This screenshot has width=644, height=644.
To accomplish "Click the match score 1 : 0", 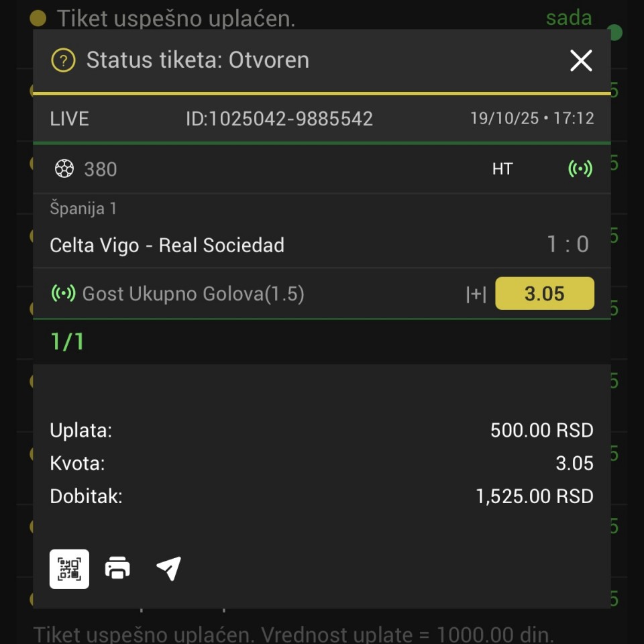I will (568, 244).
